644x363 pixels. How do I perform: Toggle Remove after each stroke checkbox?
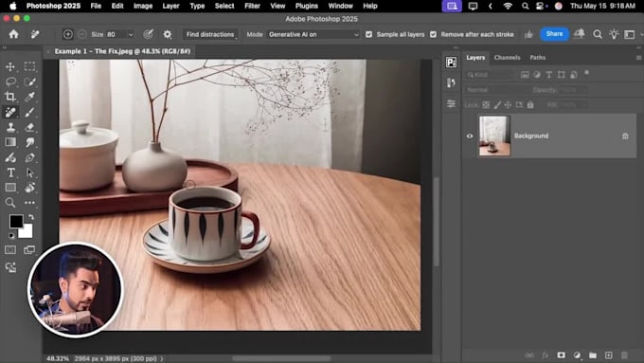(x=433, y=34)
